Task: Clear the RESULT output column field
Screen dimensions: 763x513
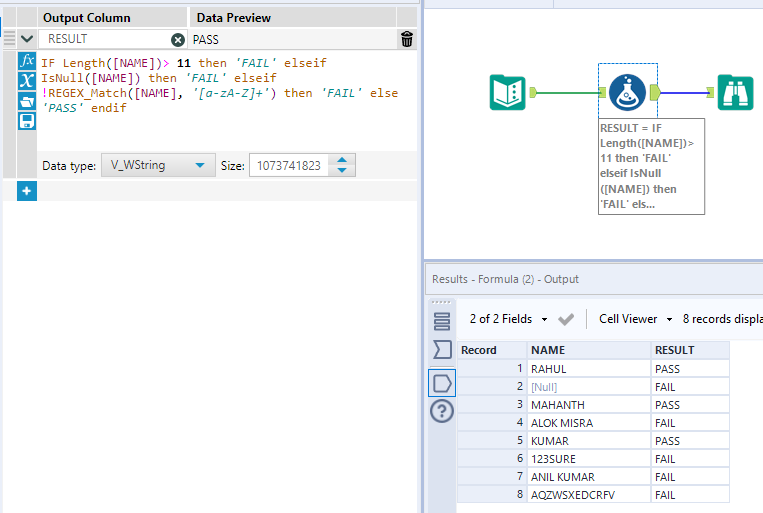Action: [178, 39]
